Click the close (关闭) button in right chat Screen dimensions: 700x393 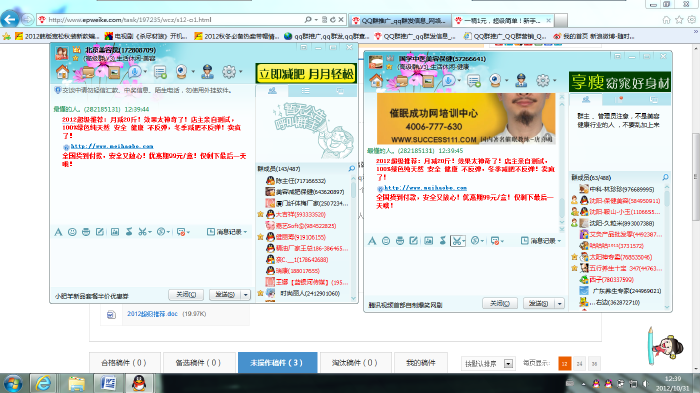point(500,303)
